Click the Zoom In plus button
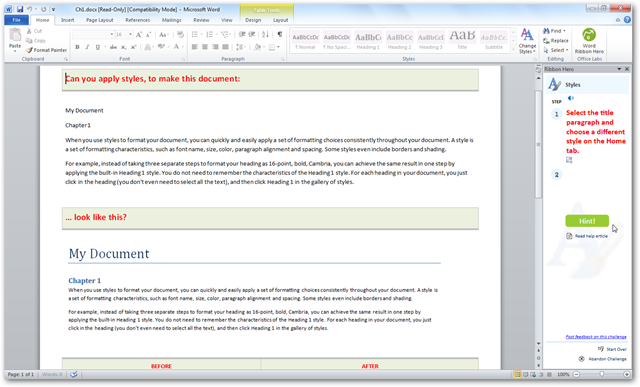 [x=627, y=374]
